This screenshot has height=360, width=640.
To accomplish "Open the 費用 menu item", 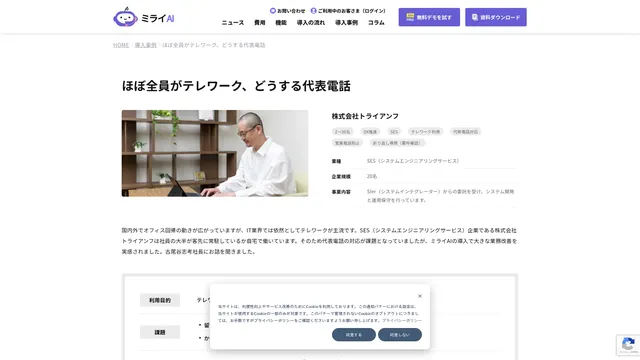I will [260, 23].
